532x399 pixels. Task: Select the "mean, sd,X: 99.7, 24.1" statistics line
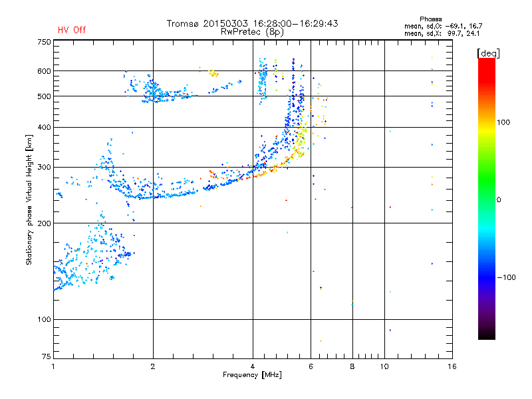click(442, 33)
